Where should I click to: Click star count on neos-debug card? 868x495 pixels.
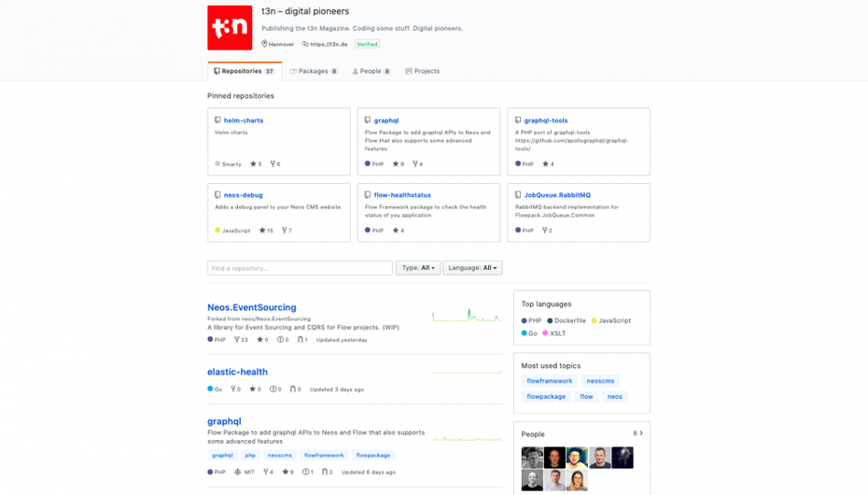click(266, 231)
